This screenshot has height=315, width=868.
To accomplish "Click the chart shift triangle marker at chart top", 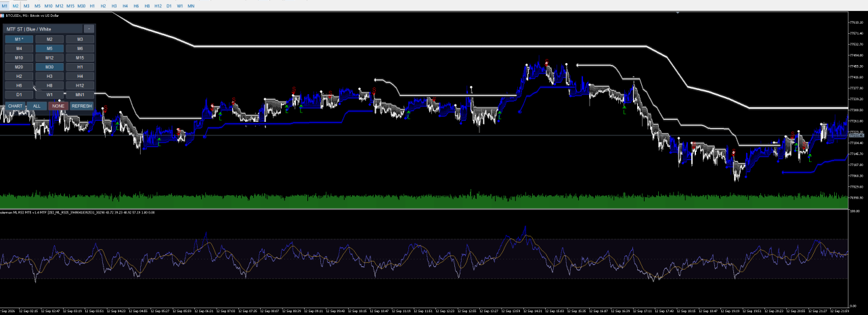I will (x=678, y=12).
